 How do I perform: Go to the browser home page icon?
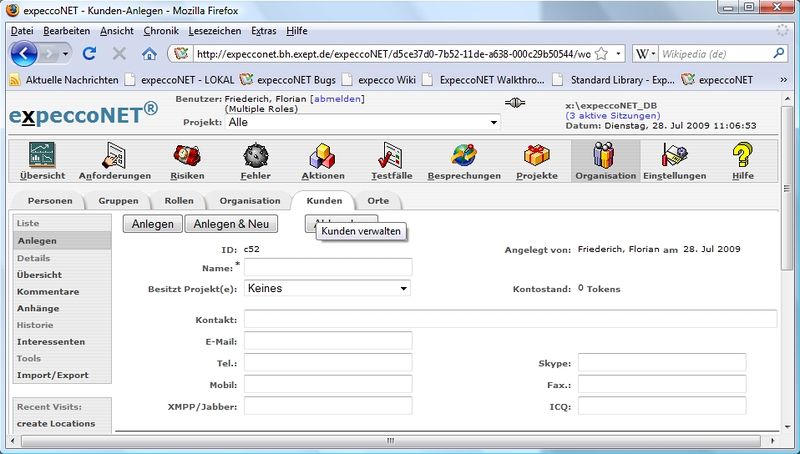coord(149,54)
